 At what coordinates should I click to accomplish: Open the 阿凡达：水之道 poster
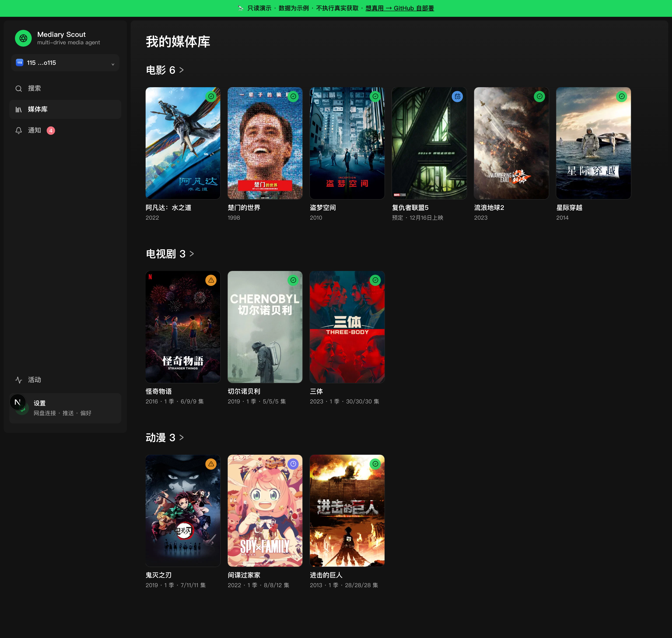183,143
